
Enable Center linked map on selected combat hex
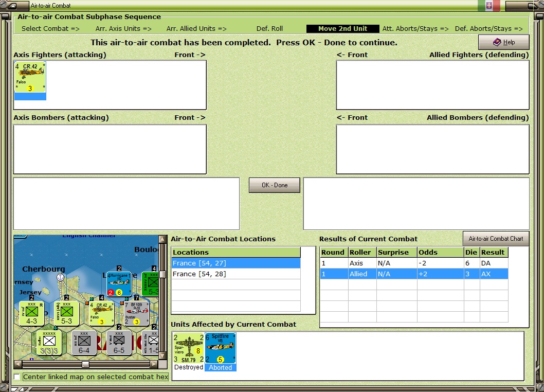click(16, 377)
